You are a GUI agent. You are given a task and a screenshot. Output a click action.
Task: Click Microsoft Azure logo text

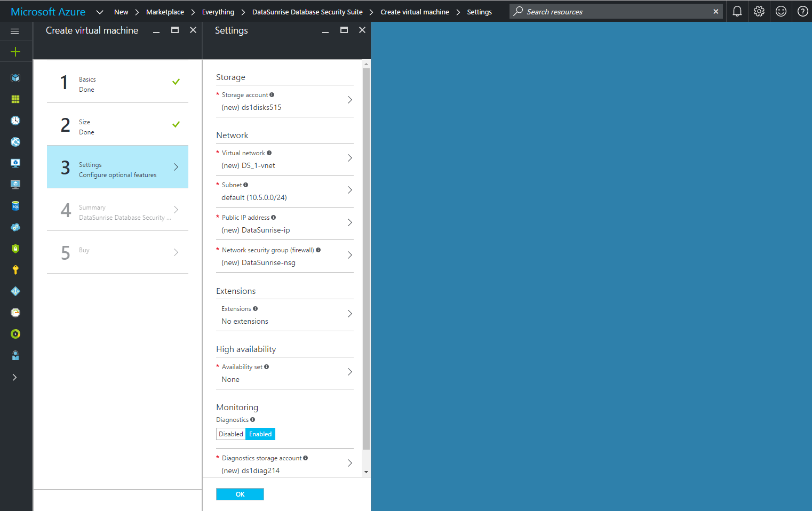(48, 12)
